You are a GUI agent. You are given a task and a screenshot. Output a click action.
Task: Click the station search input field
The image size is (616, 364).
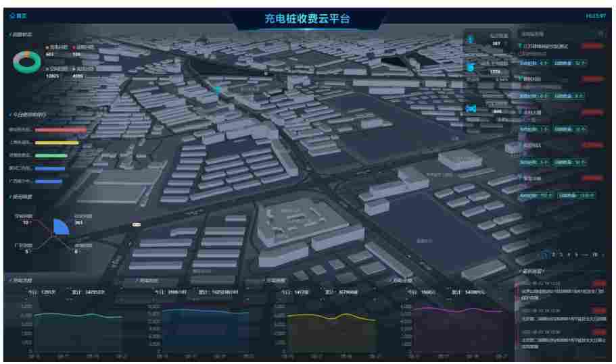554,33
